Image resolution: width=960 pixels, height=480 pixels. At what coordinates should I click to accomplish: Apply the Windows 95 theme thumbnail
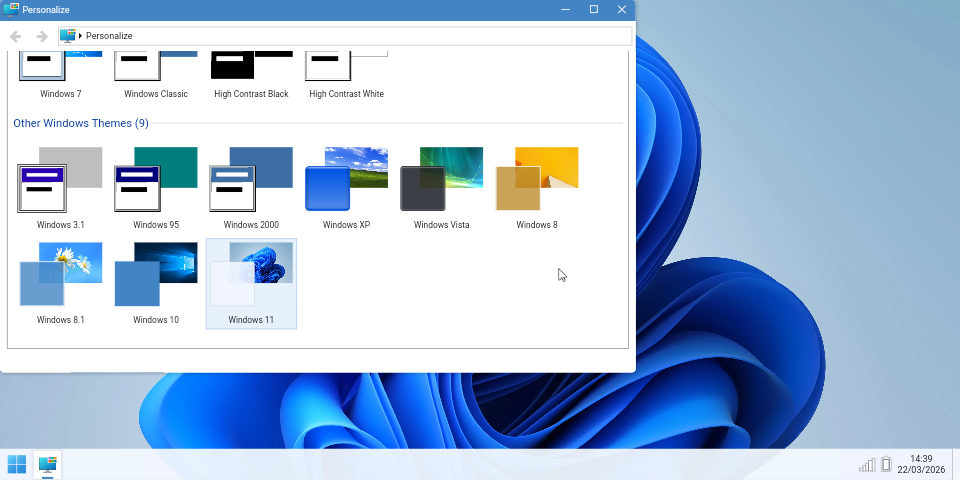pos(156,180)
